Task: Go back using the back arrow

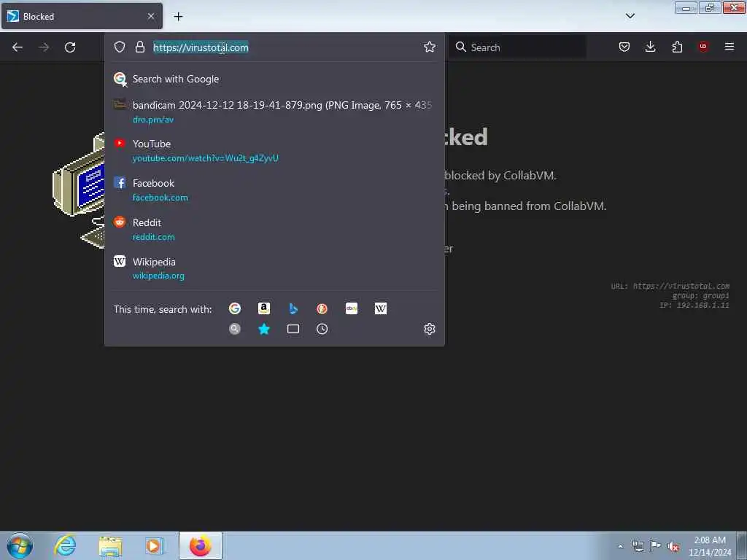Action: pos(18,47)
